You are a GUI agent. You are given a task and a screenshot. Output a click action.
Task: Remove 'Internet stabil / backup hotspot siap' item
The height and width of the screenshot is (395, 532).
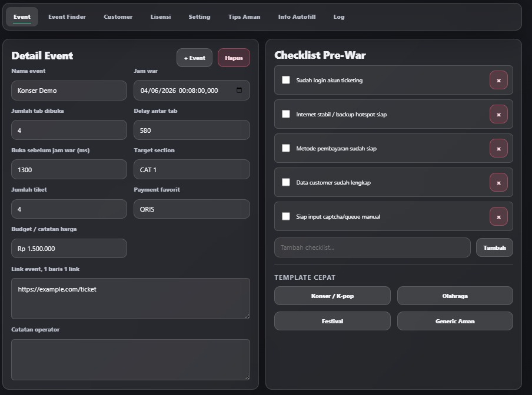[498, 115]
